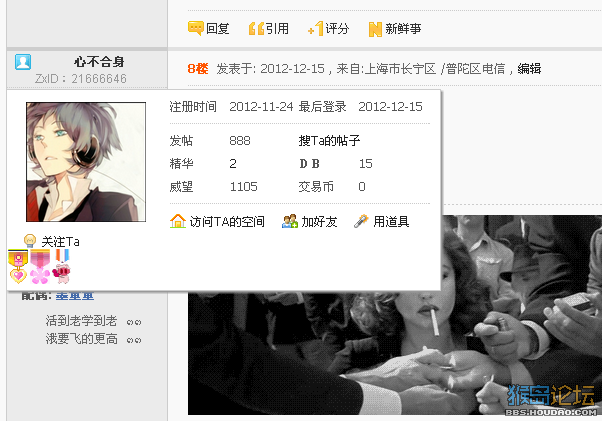Click the house icon for 访问TA的空间
Viewport: 602px width, 421px height.
pyautogui.click(x=178, y=221)
